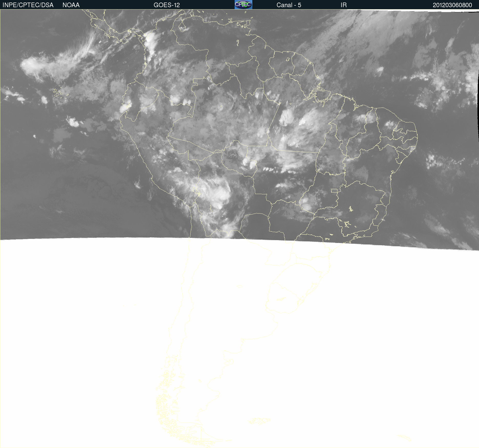Click the GOES-12 satellite label
Image resolution: width=479 pixels, height=448 pixels.
(x=167, y=5)
